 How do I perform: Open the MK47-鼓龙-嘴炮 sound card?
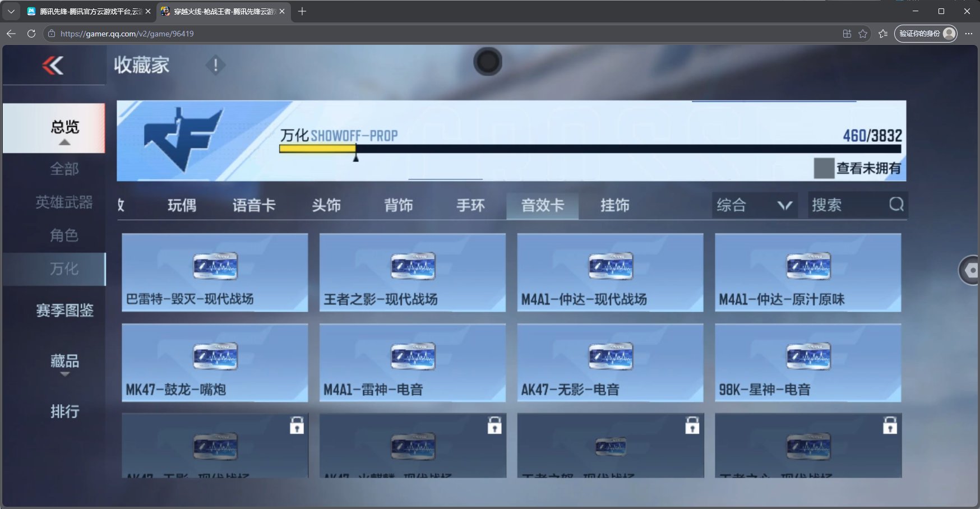tap(215, 363)
